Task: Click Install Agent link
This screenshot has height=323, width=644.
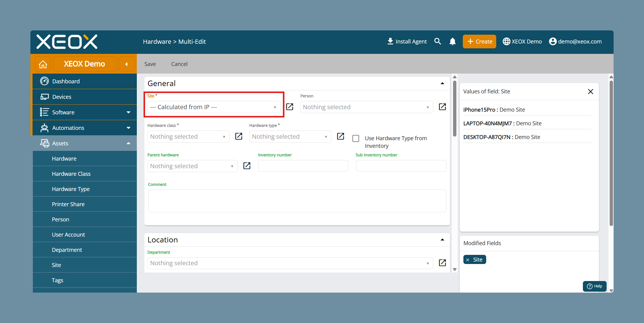Action: coord(407,41)
